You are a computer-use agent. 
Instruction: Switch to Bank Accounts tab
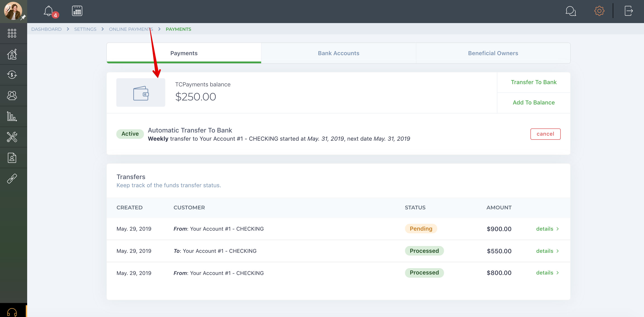pos(339,53)
